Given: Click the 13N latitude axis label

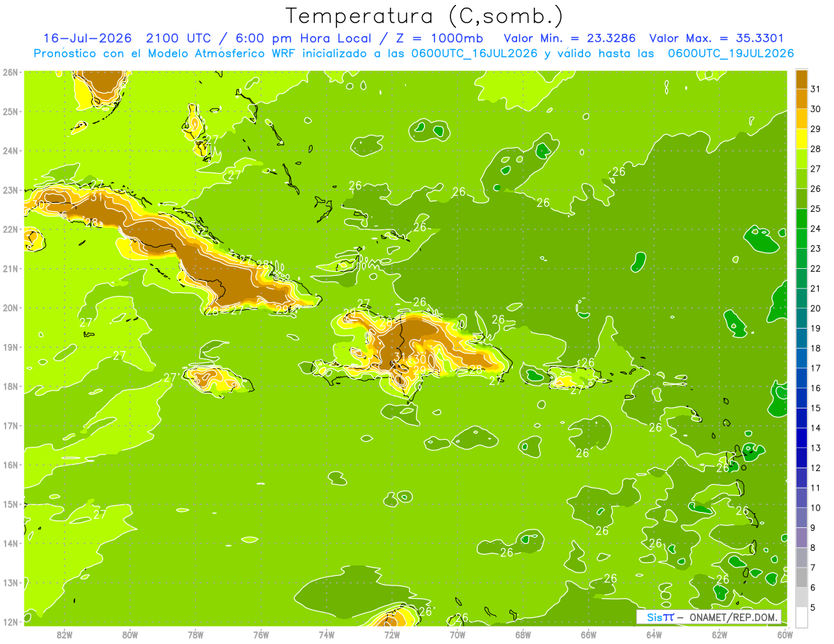Looking at the screenshot, I should [x=10, y=582].
